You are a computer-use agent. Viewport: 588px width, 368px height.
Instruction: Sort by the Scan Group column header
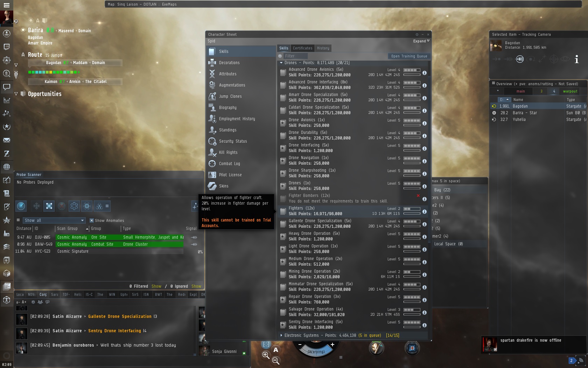(72, 229)
